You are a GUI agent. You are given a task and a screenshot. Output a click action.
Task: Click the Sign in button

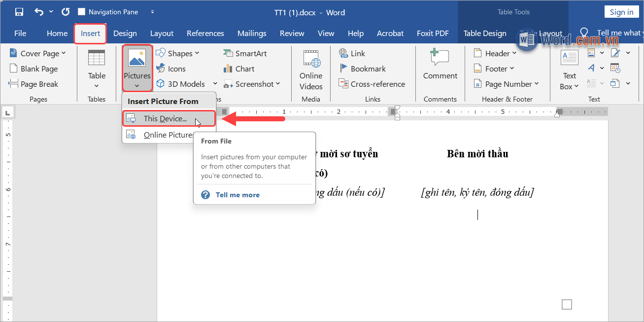tap(621, 11)
